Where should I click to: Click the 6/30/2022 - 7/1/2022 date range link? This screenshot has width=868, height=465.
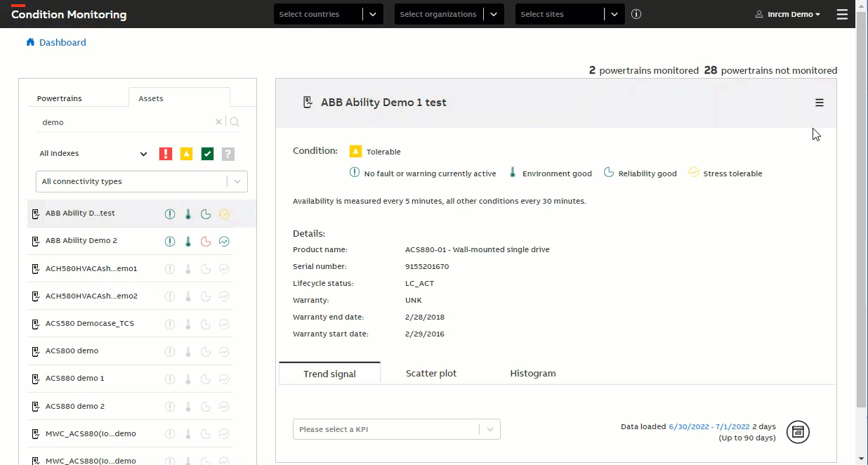coord(709,426)
